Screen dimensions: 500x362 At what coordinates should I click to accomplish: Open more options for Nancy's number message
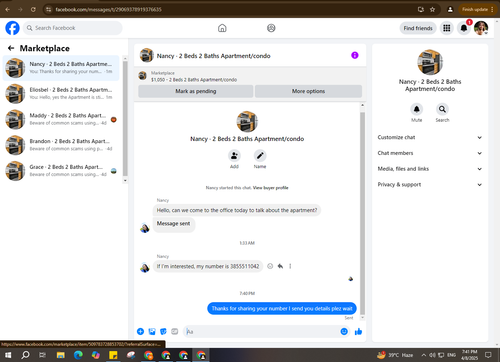click(x=290, y=266)
